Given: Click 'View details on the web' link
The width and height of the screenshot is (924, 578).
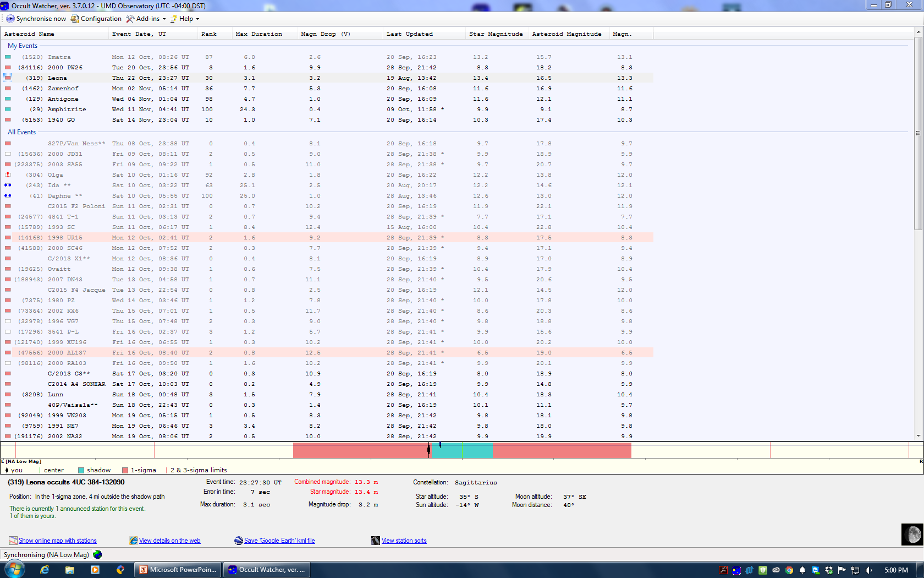Looking at the screenshot, I should [x=169, y=541].
